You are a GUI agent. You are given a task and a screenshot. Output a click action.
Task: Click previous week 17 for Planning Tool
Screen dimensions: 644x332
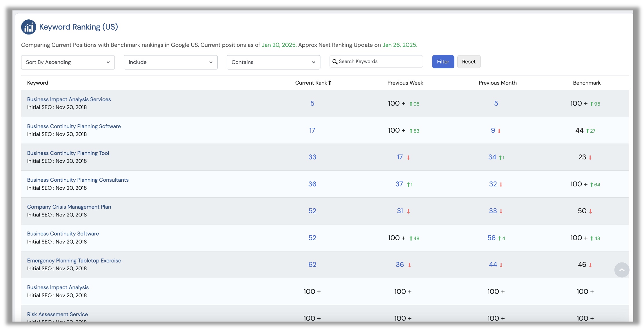pyautogui.click(x=400, y=157)
